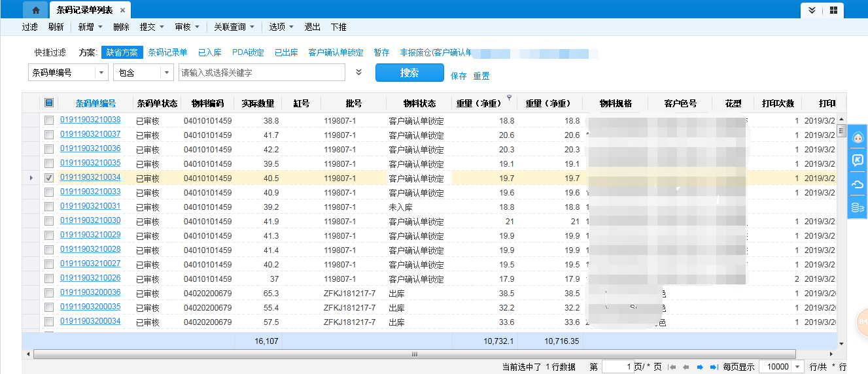868x374 pixels.
Task: Open the orange notification badge at right edge
Action: point(863,322)
